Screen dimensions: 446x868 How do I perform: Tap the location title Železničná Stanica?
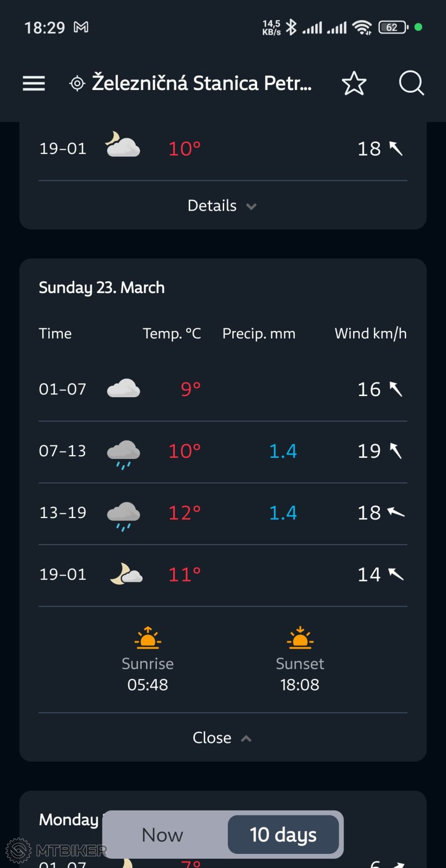pyautogui.click(x=202, y=83)
